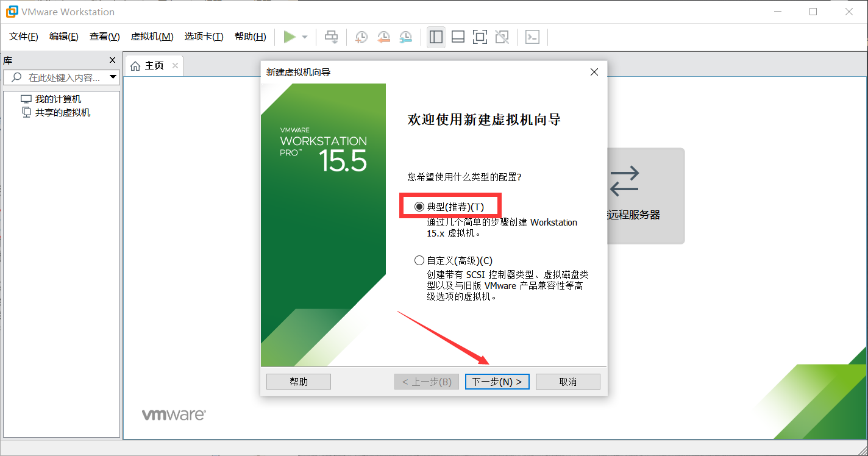
Task: Click the 取消 button in wizard
Action: [x=568, y=382]
